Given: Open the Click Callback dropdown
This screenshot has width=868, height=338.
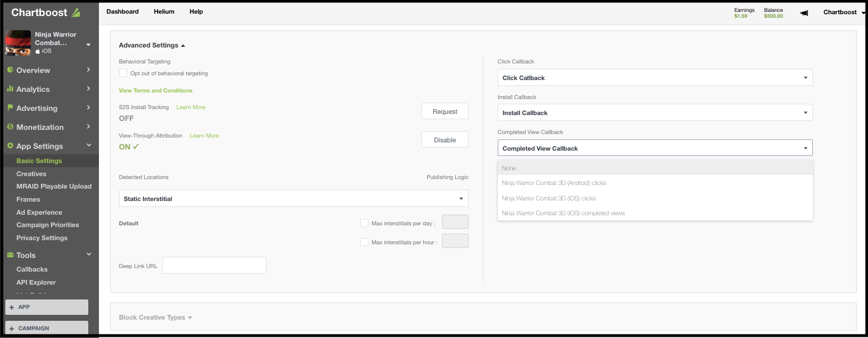Looking at the screenshot, I should pyautogui.click(x=655, y=78).
